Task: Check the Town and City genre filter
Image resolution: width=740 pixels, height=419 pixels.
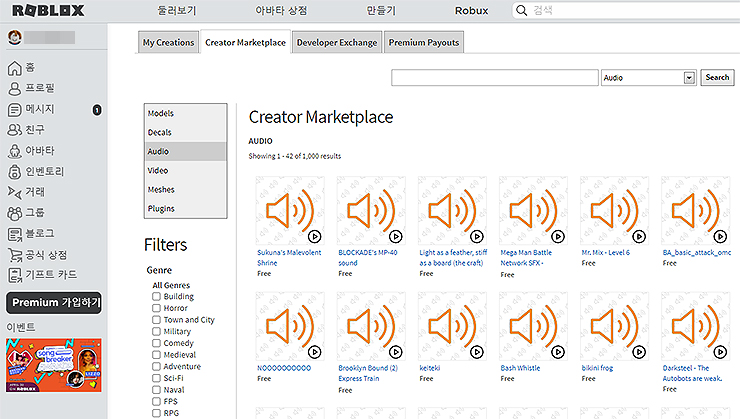Action: point(156,320)
